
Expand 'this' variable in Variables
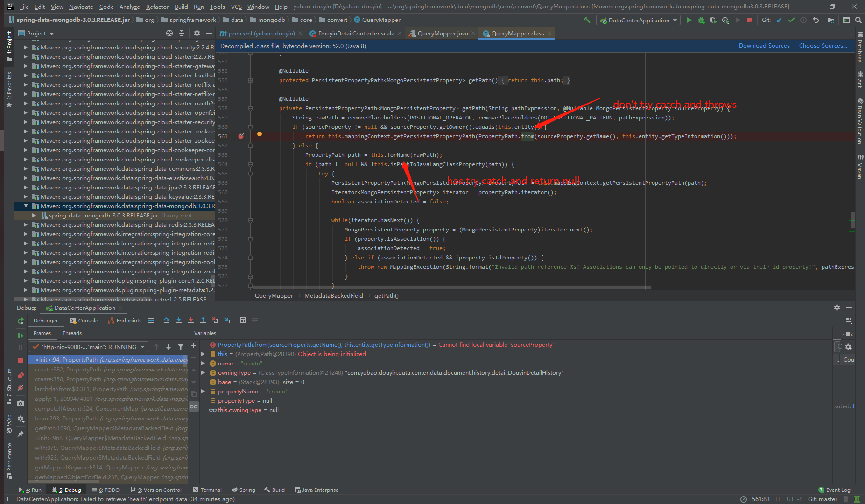tap(203, 354)
